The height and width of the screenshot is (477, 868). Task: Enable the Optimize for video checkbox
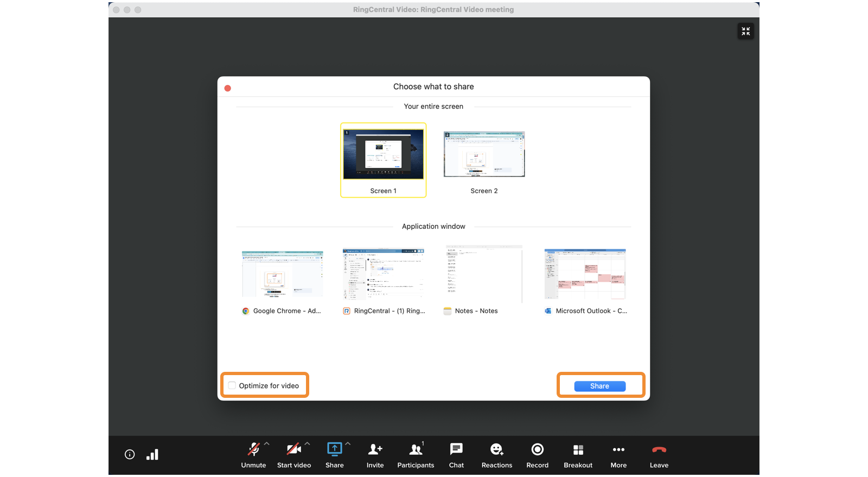pos(232,385)
